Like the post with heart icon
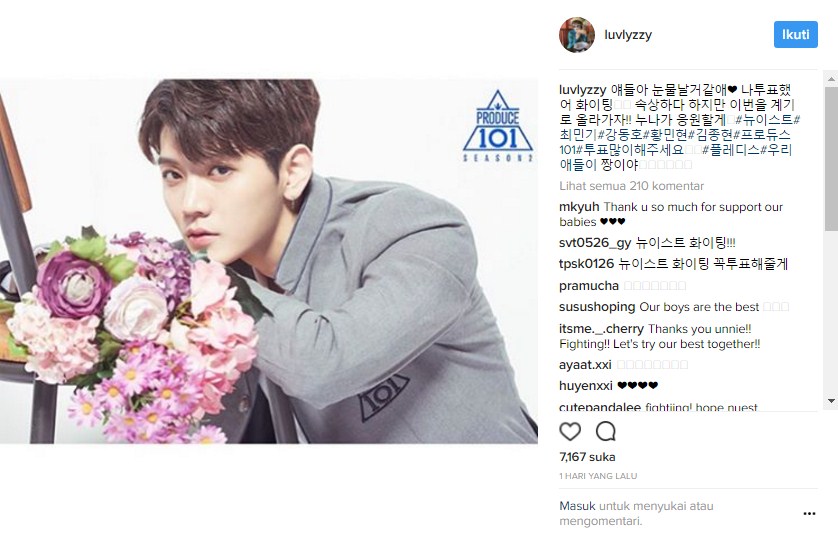This screenshot has width=838, height=537. (x=570, y=431)
